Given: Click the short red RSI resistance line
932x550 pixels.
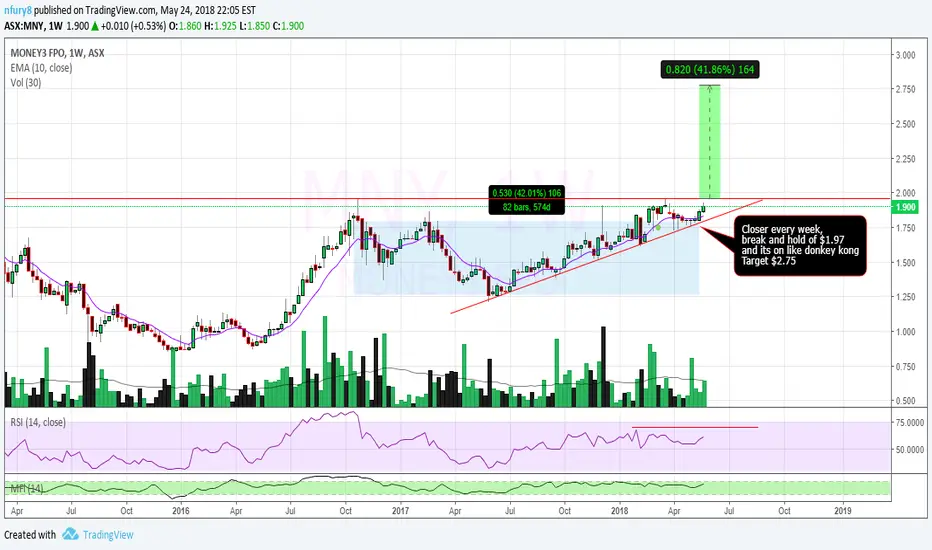Looking at the screenshot, I should pyautogui.click(x=695, y=427).
